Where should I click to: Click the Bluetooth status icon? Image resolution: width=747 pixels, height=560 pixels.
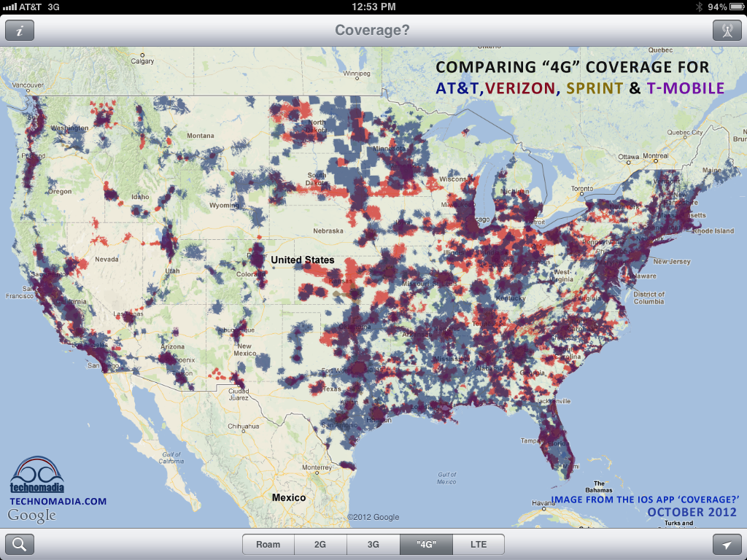click(x=698, y=7)
